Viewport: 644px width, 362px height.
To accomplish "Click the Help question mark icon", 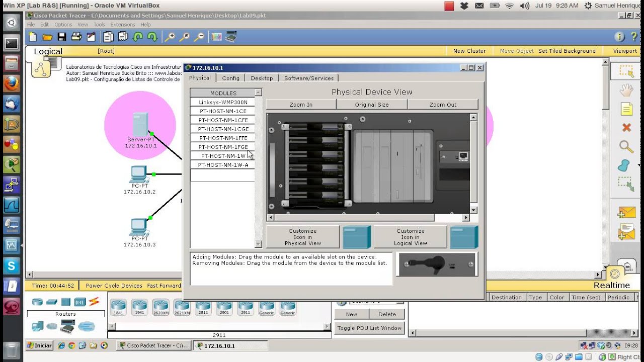I will click(x=633, y=37).
